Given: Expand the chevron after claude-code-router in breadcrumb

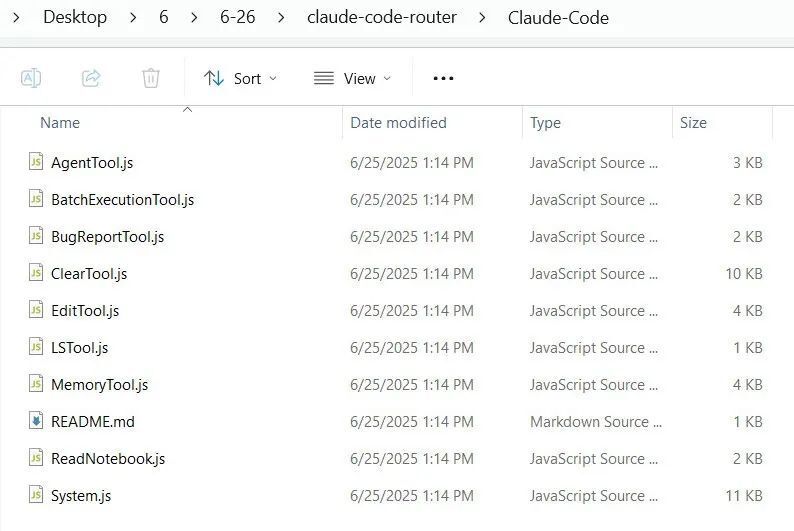Looking at the screenshot, I should click(482, 18).
